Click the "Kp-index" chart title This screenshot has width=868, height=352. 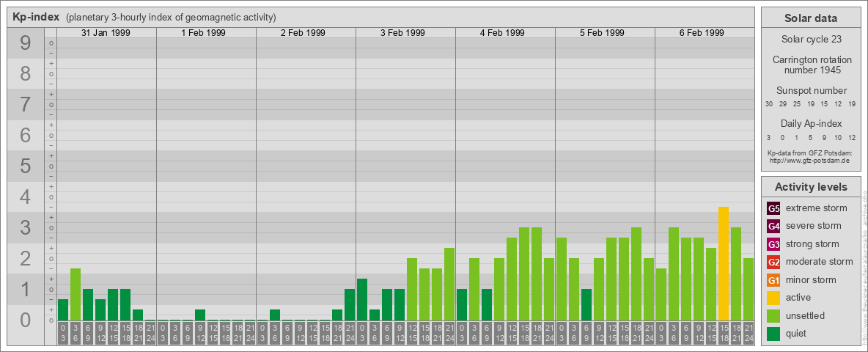36,17
